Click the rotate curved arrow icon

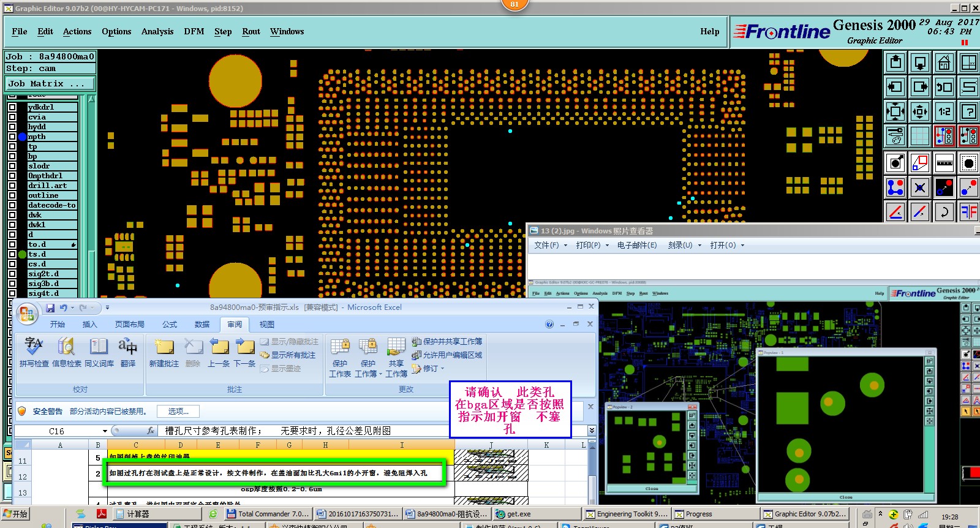coord(944,212)
